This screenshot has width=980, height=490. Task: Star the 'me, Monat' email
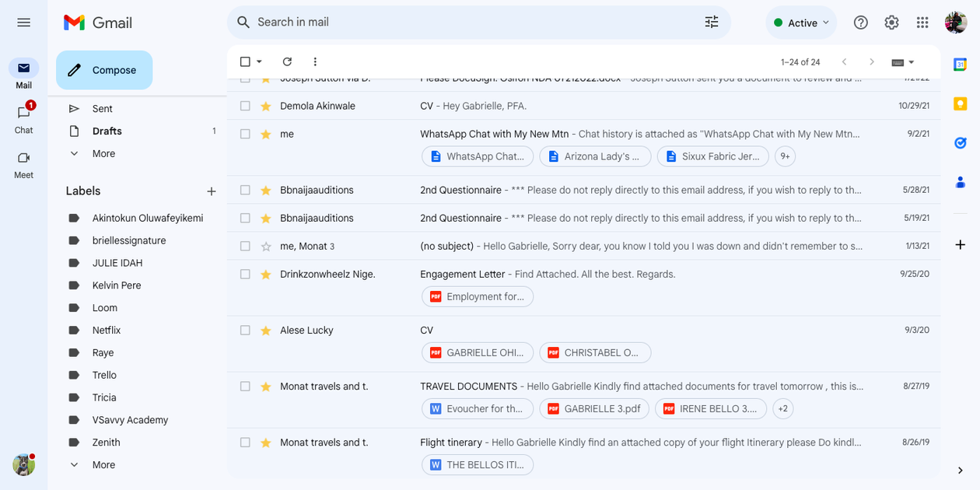coord(266,247)
